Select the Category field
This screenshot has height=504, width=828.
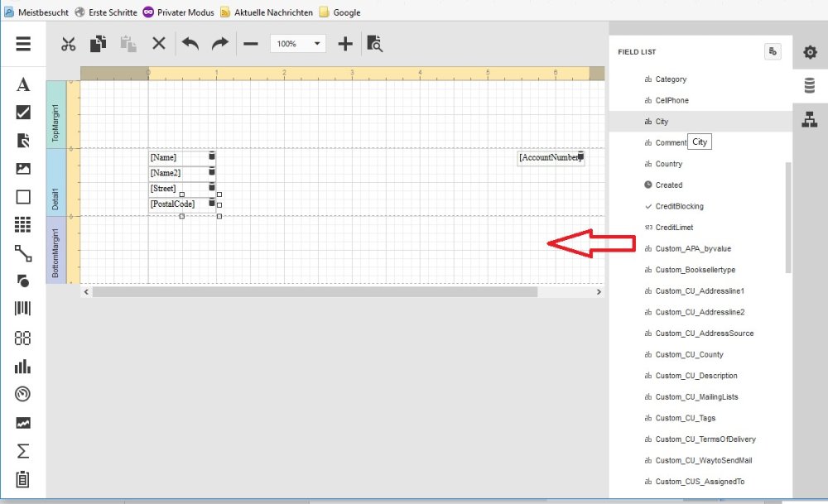pyautogui.click(x=700, y=79)
